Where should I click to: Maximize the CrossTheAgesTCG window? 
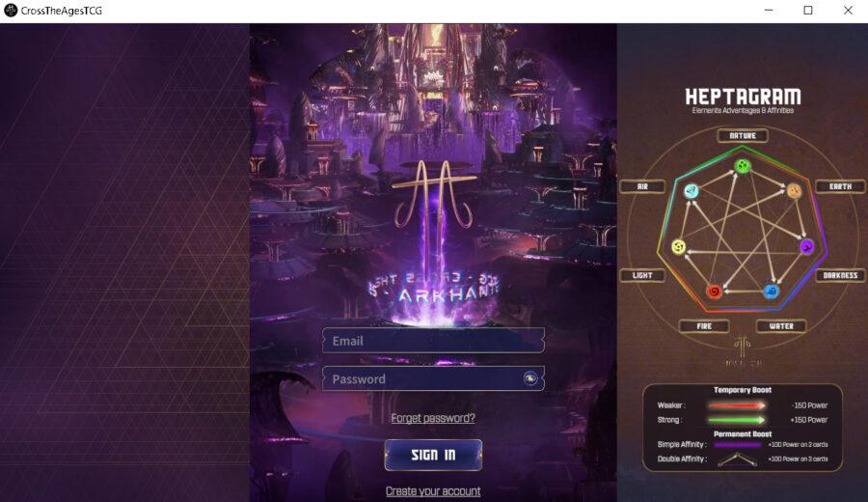click(x=808, y=10)
